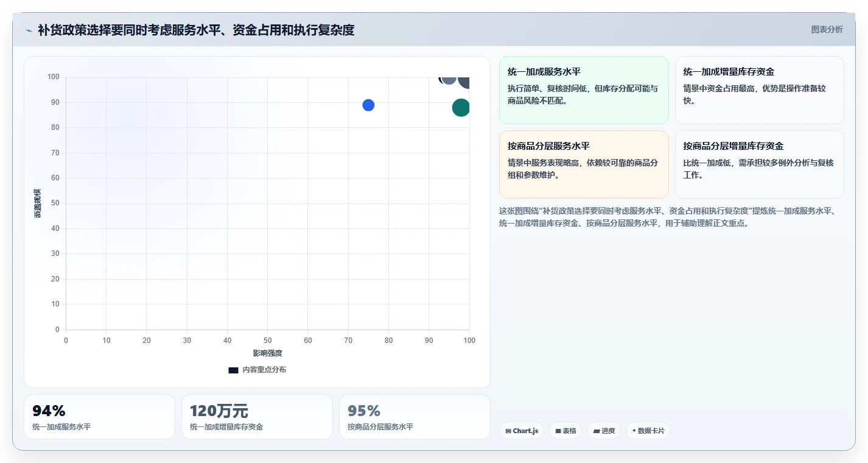Screen dimensions: 868x463
Task: Select the dark slate bubble at chart corner
Action: point(464,82)
